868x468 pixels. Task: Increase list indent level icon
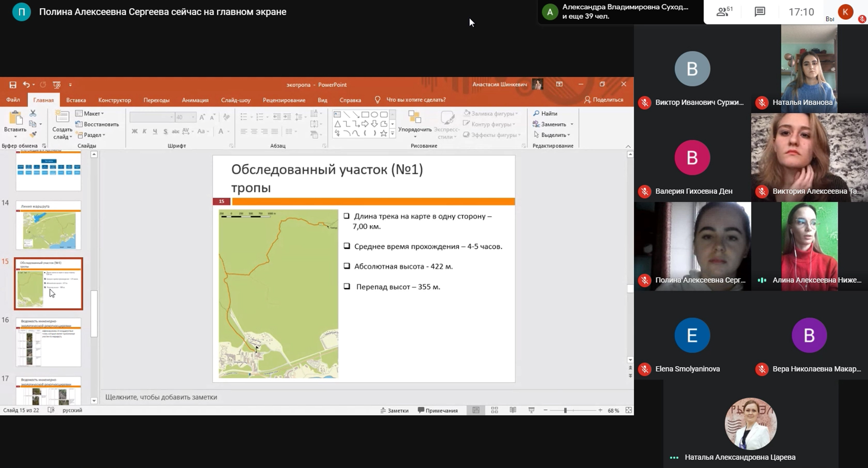pyautogui.click(x=287, y=117)
